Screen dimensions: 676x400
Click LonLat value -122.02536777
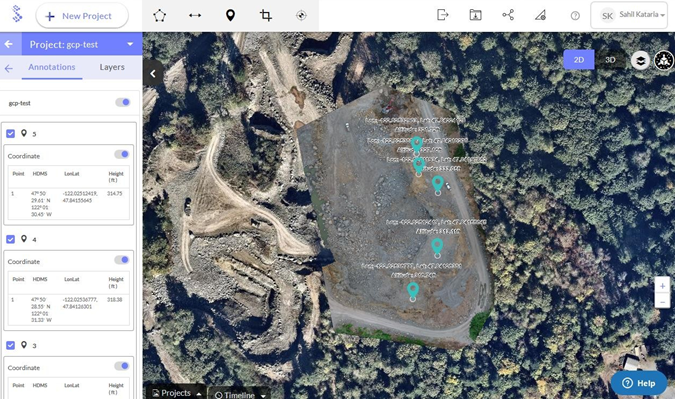pos(80,300)
